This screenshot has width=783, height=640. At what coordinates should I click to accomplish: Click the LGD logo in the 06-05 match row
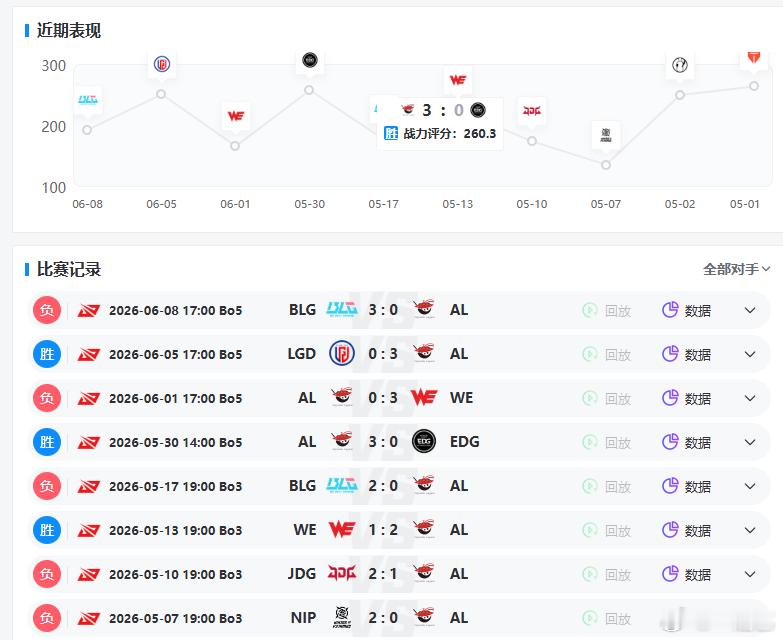[342, 353]
